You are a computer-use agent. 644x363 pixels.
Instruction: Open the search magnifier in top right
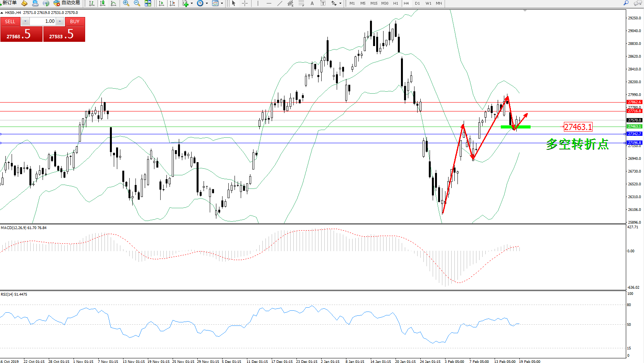click(x=626, y=3)
